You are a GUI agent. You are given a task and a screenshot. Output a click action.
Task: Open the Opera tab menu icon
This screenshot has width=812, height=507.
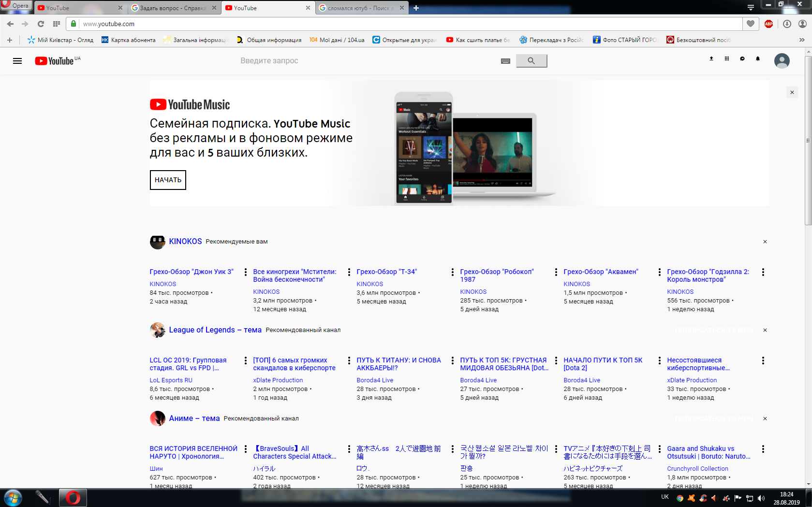tap(751, 7)
